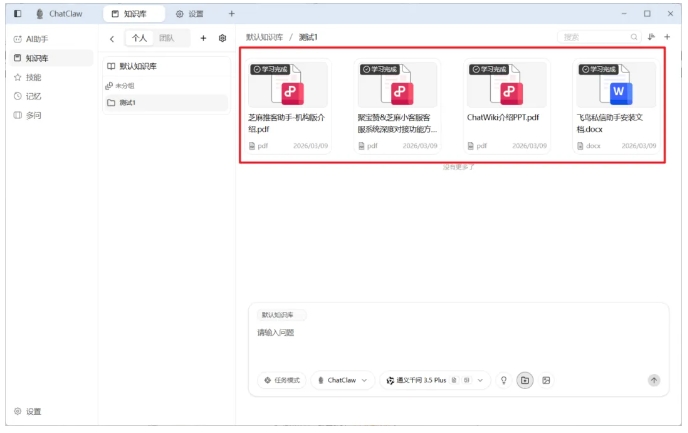Open the sort order icon
The image size is (688, 433).
[651, 37]
